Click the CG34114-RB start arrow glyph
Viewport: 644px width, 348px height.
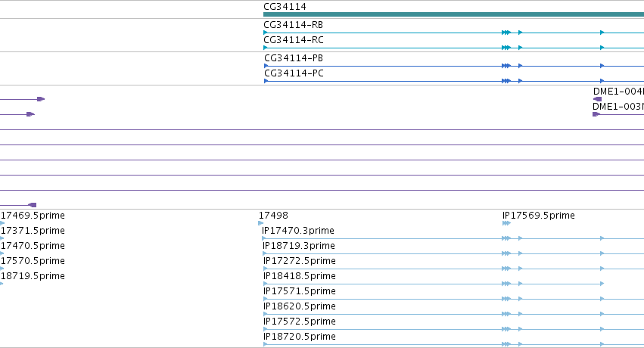click(x=266, y=33)
